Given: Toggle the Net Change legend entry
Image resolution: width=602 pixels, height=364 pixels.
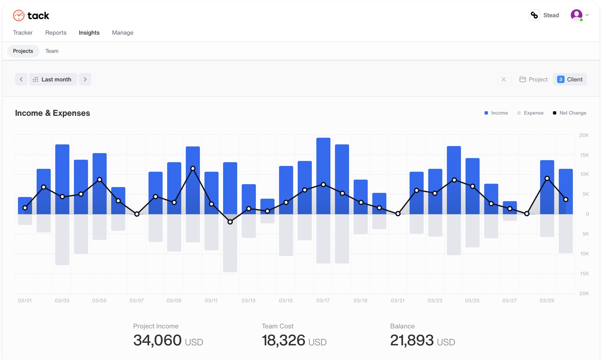Looking at the screenshot, I should coord(569,113).
